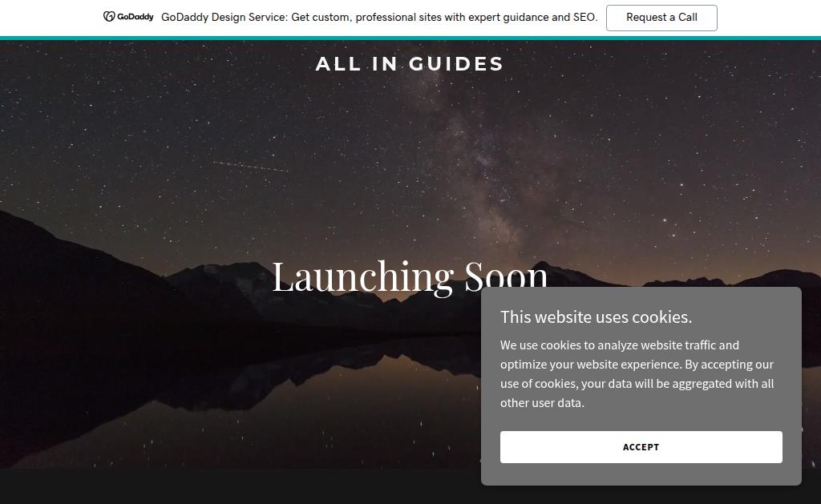Accept cookies with the ACCEPT button
Viewport: 821px width, 504px height.
641,447
